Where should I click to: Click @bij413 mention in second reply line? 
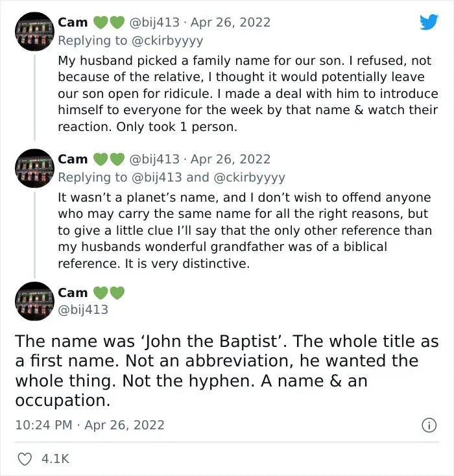(x=157, y=178)
